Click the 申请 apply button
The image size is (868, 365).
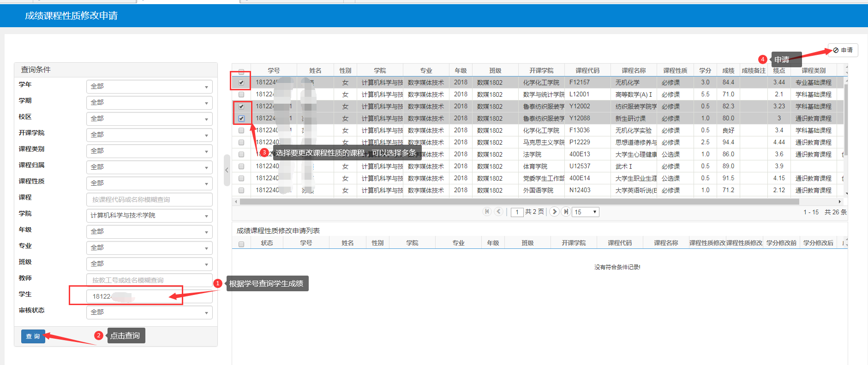point(843,50)
